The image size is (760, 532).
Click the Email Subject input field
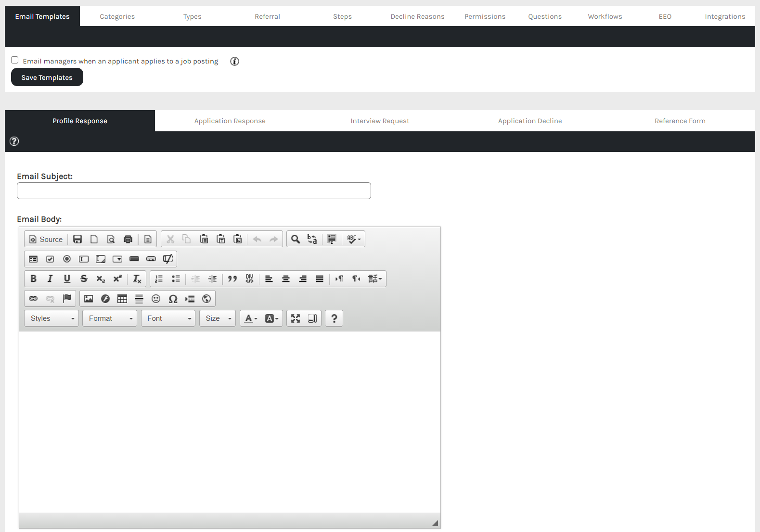194,191
